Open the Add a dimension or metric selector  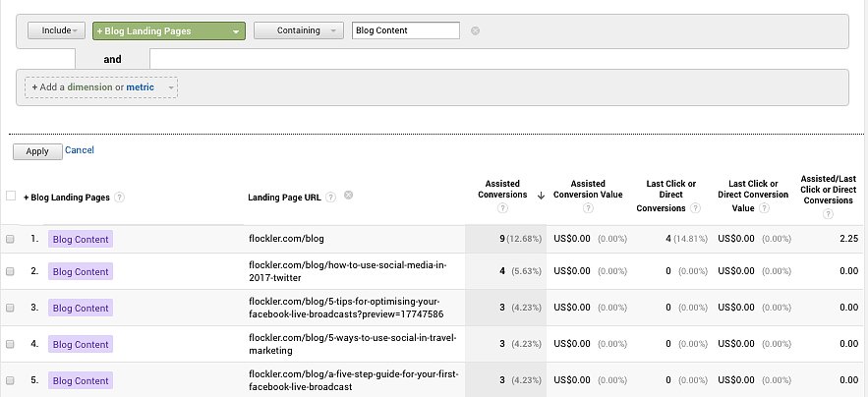click(101, 86)
